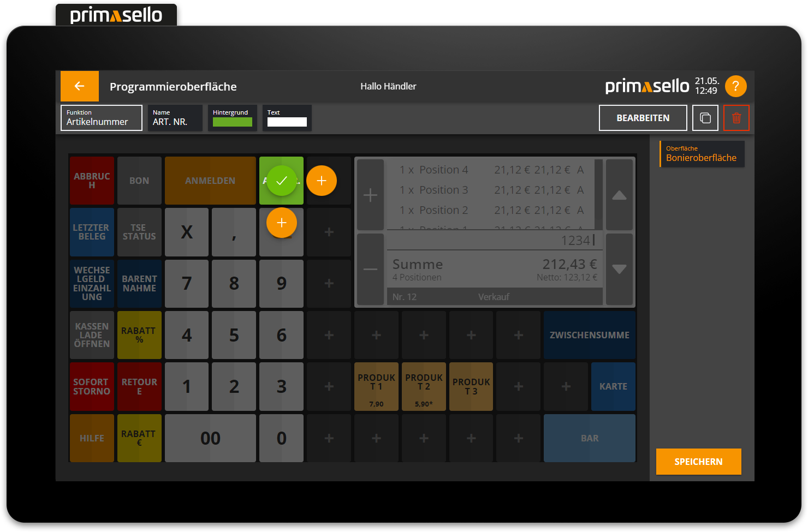This screenshot has width=808, height=532.
Task: Open help with the question mark icon
Action: [735, 86]
